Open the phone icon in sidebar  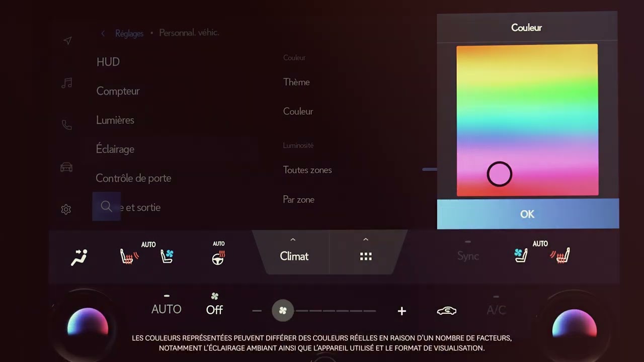(66, 125)
